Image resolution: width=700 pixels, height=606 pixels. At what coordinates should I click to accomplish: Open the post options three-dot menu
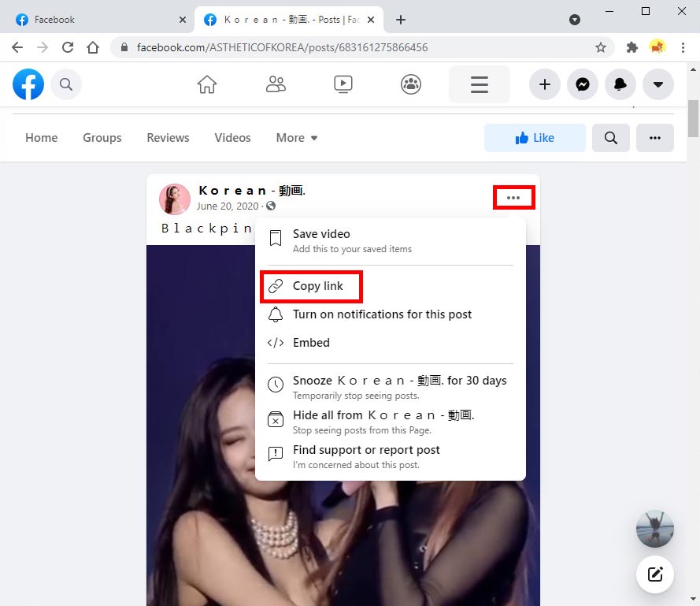point(513,198)
